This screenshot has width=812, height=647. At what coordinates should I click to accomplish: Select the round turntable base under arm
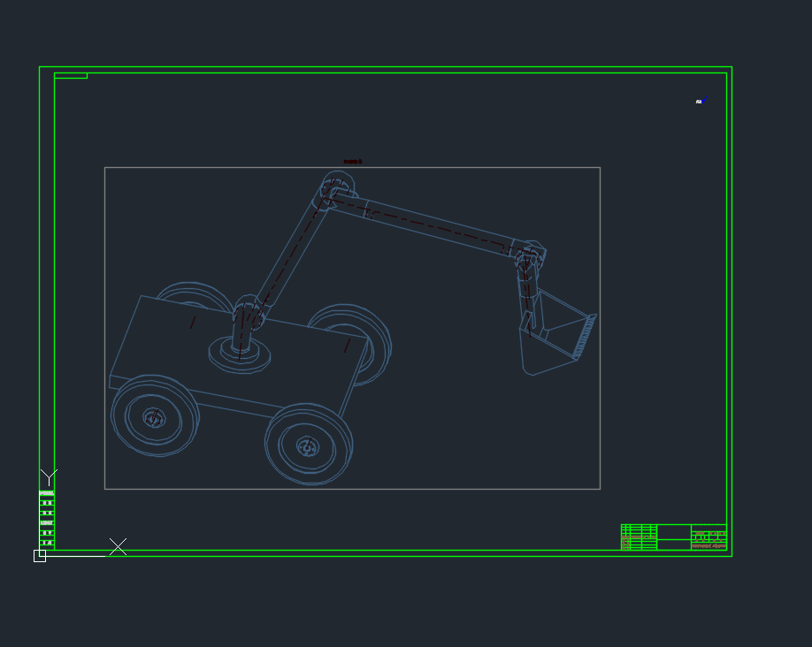pyautogui.click(x=240, y=354)
